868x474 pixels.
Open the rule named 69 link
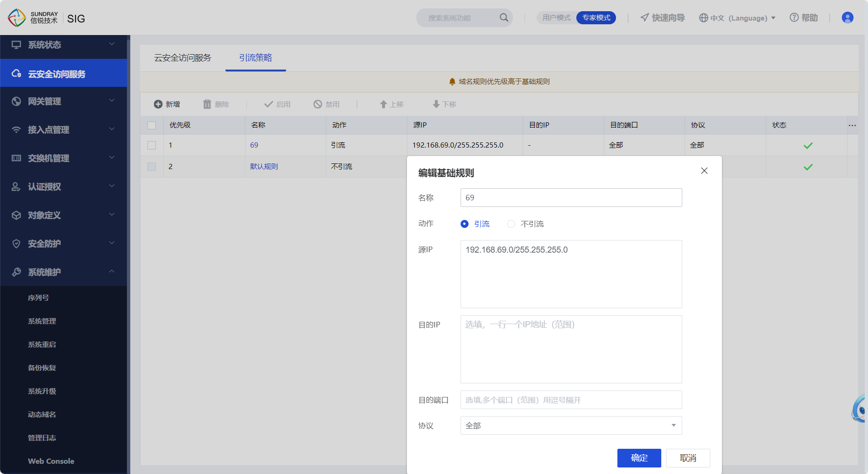254,145
